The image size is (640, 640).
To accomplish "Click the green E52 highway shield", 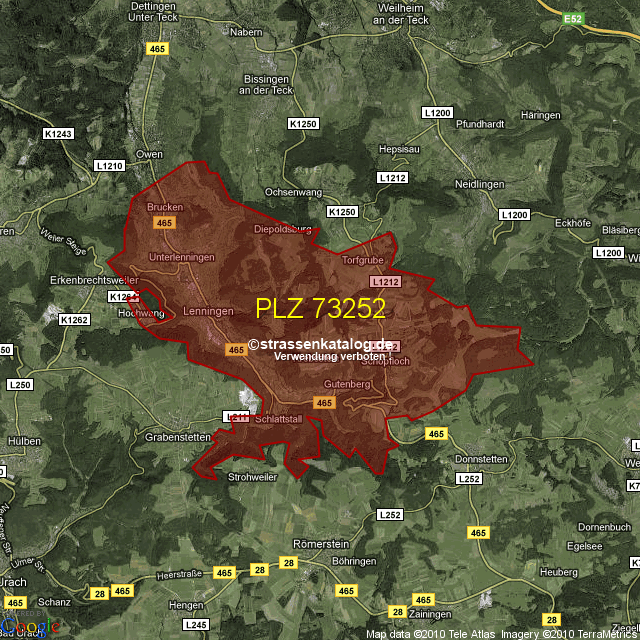I will (x=573, y=18).
